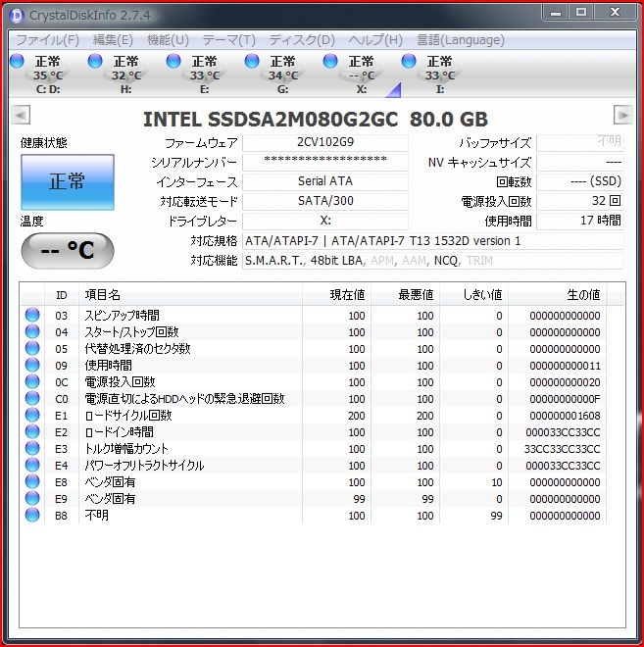
Task: Click the CrystalDiskInfo title bar app icon
Action: (x=17, y=16)
